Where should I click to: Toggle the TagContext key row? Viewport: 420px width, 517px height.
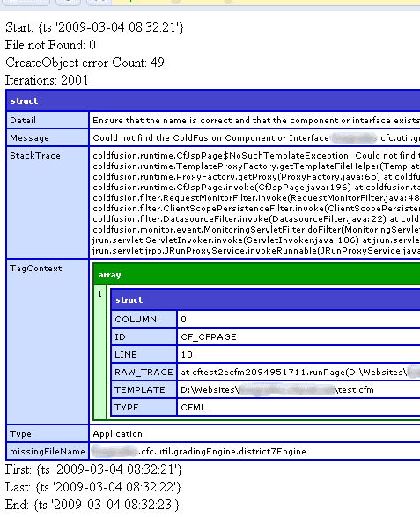click(x=48, y=342)
